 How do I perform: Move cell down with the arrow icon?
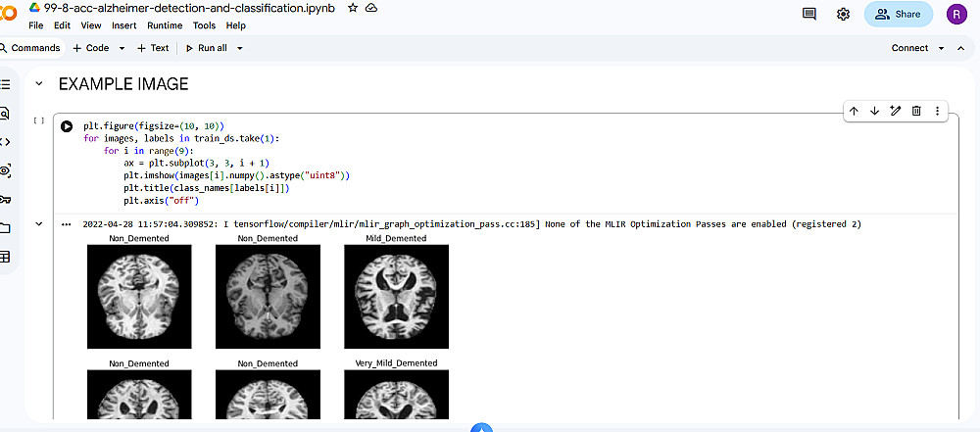pos(874,111)
